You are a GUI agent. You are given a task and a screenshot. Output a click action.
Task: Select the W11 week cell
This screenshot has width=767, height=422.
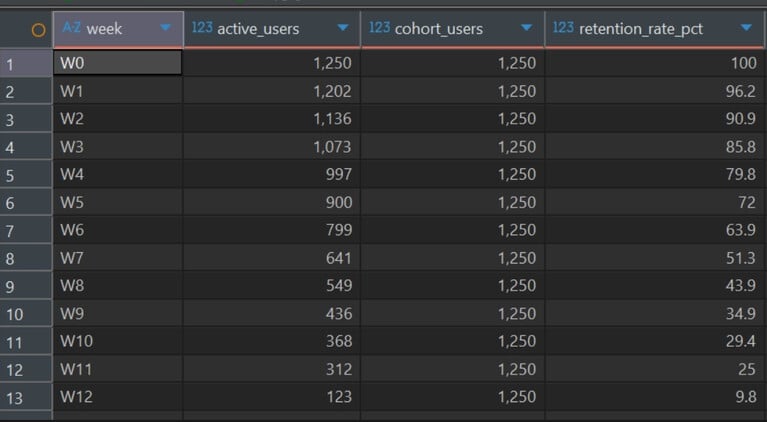coord(118,369)
